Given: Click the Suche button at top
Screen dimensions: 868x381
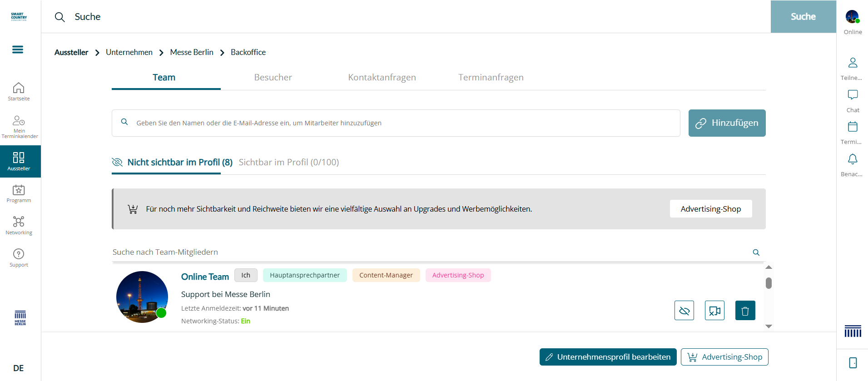Looking at the screenshot, I should pyautogui.click(x=803, y=17).
